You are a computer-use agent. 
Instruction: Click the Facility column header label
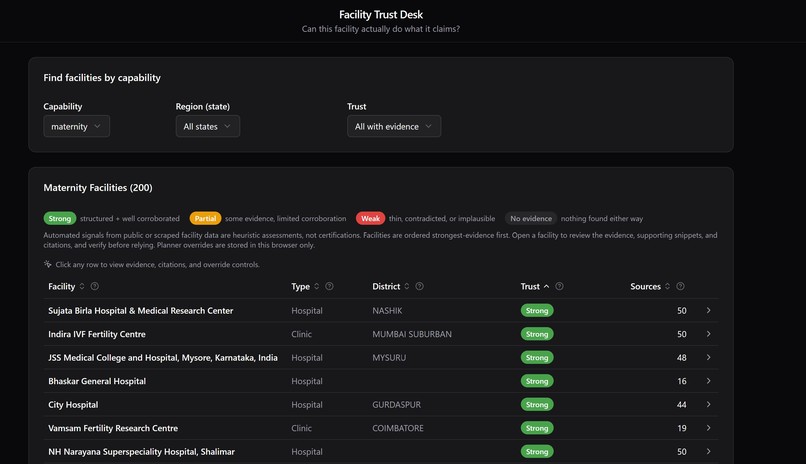62,286
